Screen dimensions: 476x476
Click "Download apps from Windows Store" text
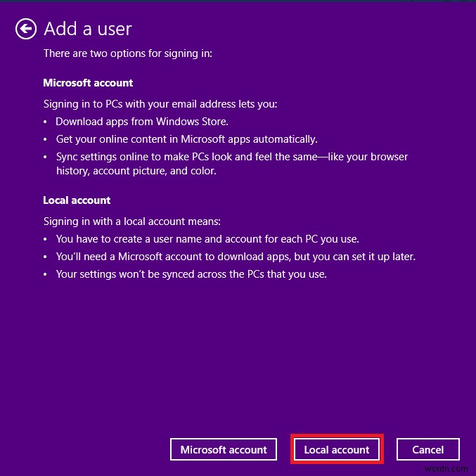pyautogui.click(x=142, y=122)
